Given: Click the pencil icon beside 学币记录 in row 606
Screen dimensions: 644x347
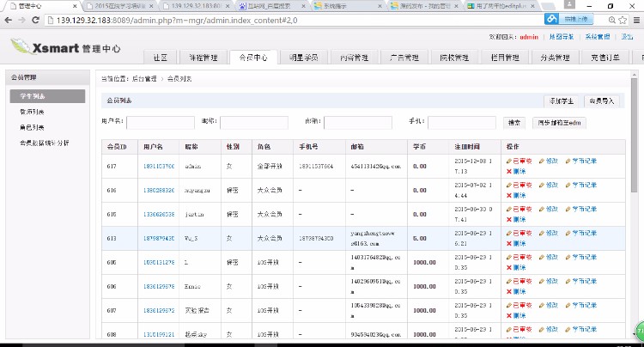Looking at the screenshot, I should 568,282.
